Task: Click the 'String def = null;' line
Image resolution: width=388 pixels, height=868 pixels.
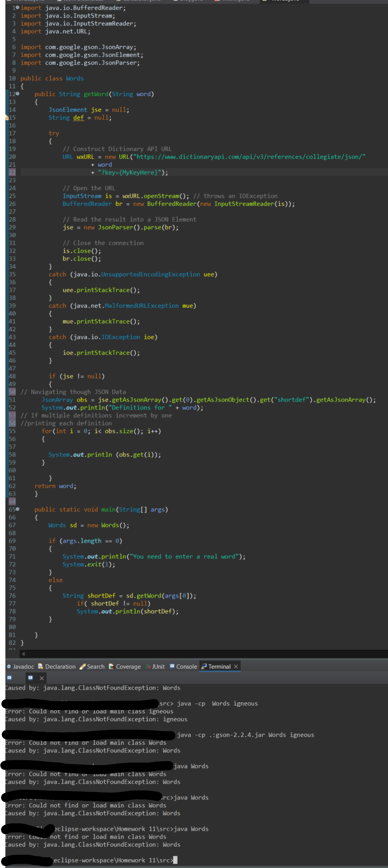Action: (x=80, y=118)
